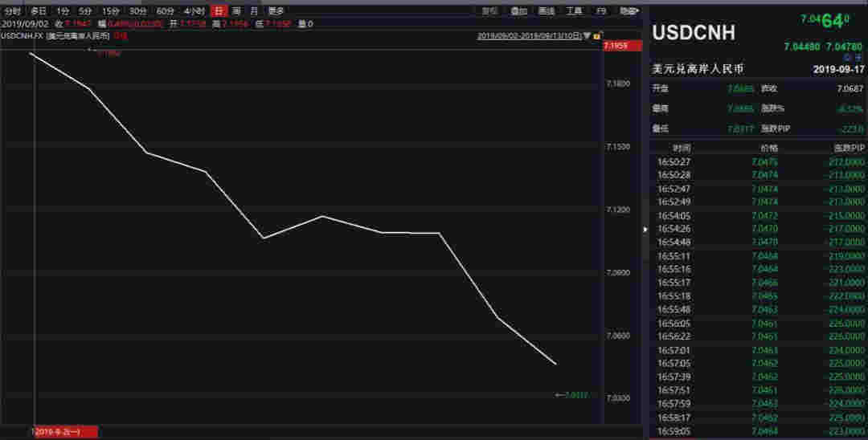Viewport: 868px width, 440px height.
Task: Click the 7.1959 price label on axis
Action: coord(616,46)
